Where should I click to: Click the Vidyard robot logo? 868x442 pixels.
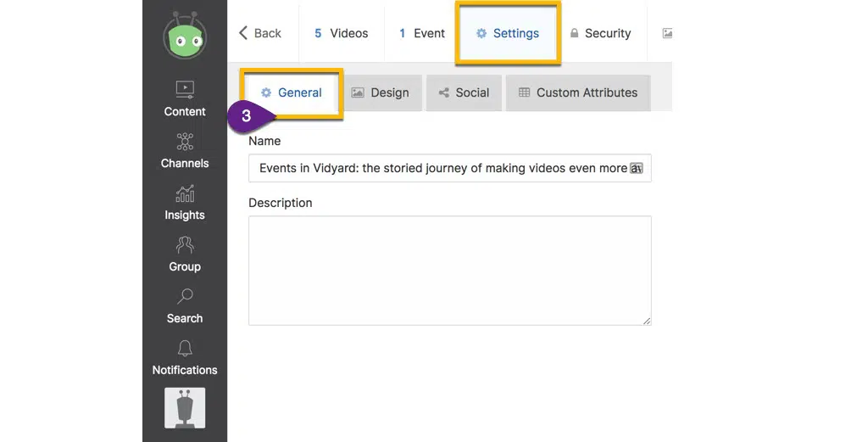(185, 36)
